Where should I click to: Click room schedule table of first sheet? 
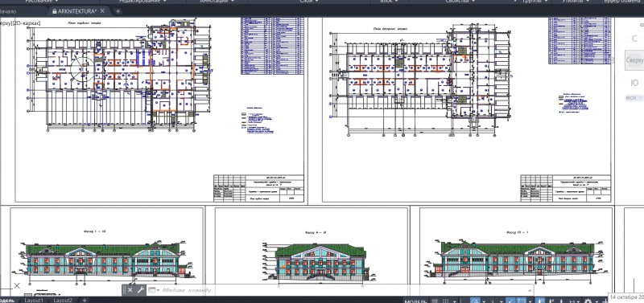pyautogui.click(x=272, y=46)
